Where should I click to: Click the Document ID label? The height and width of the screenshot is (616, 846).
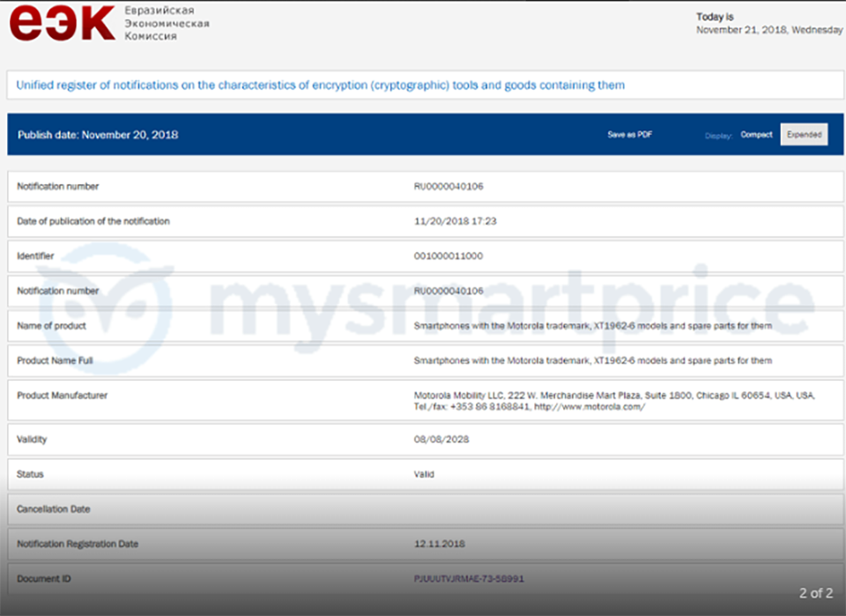click(44, 579)
